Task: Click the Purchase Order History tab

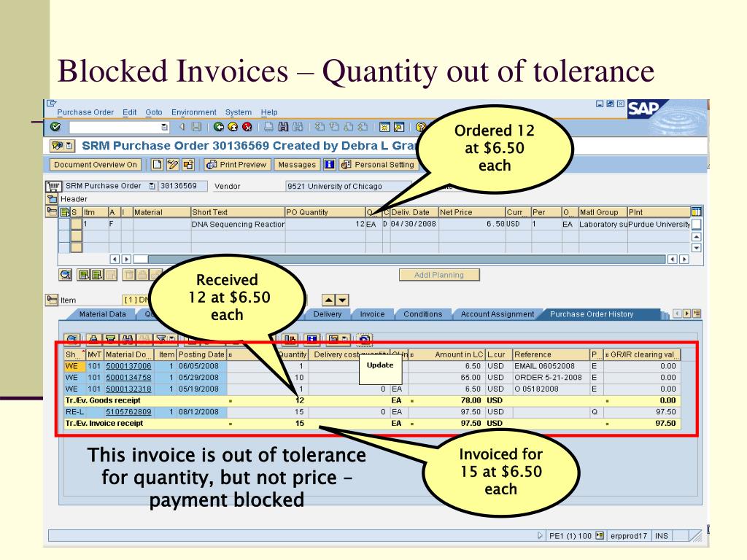Action: coord(591,314)
